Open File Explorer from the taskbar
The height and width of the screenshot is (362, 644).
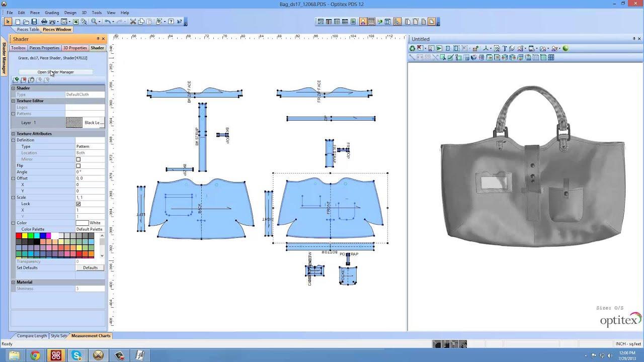(14, 356)
